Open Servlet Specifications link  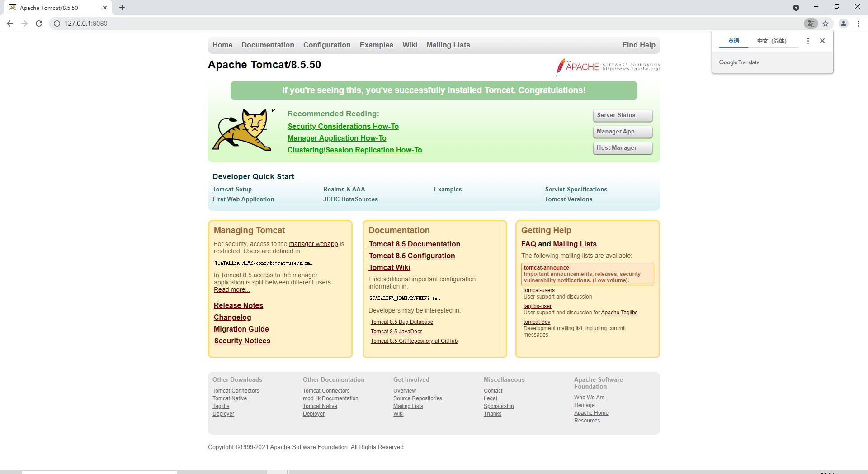576,190
